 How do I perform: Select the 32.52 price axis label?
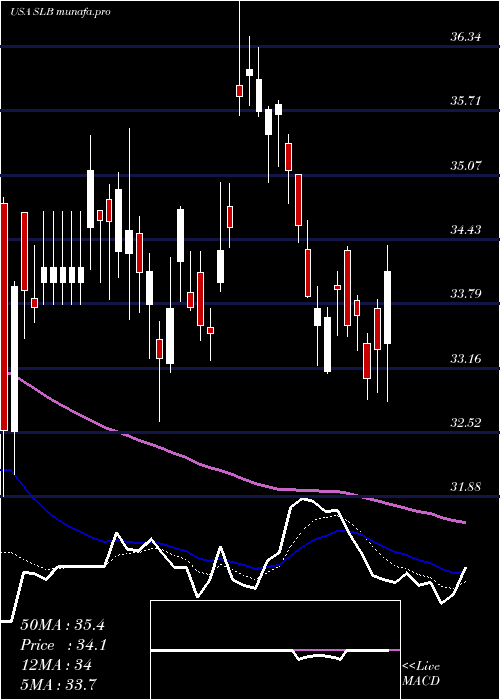(466, 422)
